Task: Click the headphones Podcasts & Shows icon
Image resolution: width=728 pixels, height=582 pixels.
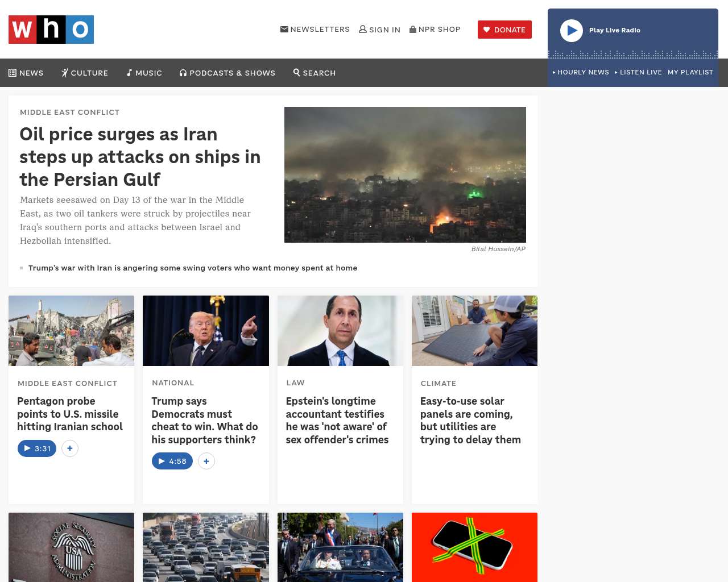Action: [x=183, y=73]
